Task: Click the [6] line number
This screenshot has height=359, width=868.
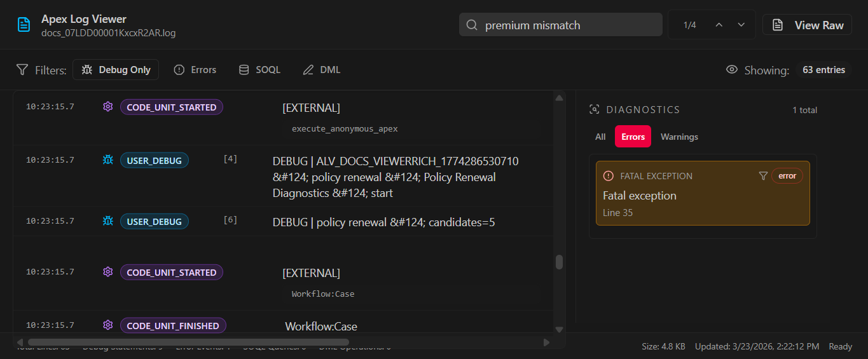Action: [230, 220]
